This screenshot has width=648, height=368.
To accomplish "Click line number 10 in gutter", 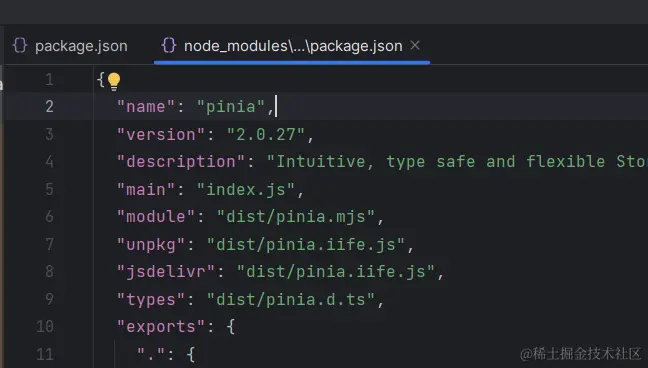I will tap(45, 327).
